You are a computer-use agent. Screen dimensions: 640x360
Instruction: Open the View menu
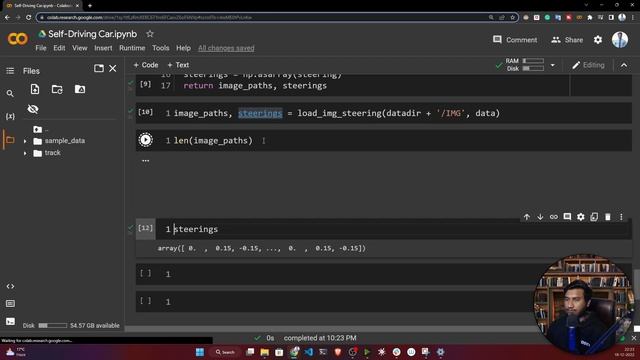click(80, 48)
